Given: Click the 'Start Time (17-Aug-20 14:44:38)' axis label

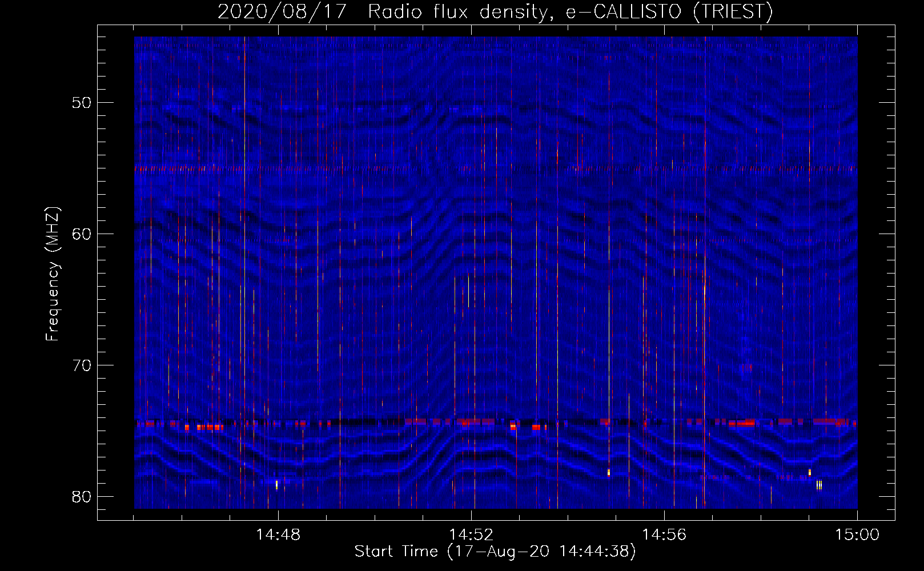Looking at the screenshot, I should 495,552.
